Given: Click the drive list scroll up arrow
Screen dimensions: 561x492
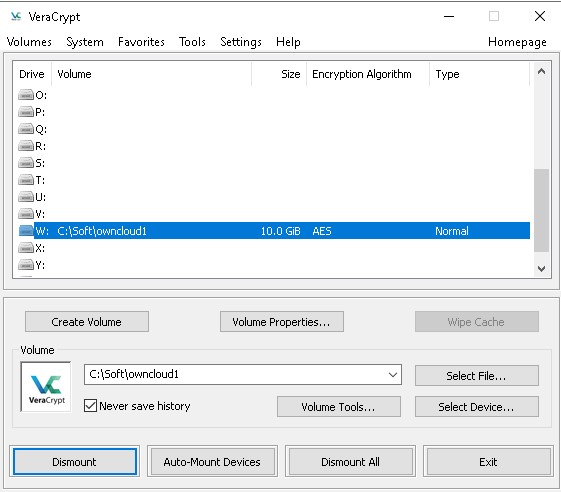Looking at the screenshot, I should point(541,71).
